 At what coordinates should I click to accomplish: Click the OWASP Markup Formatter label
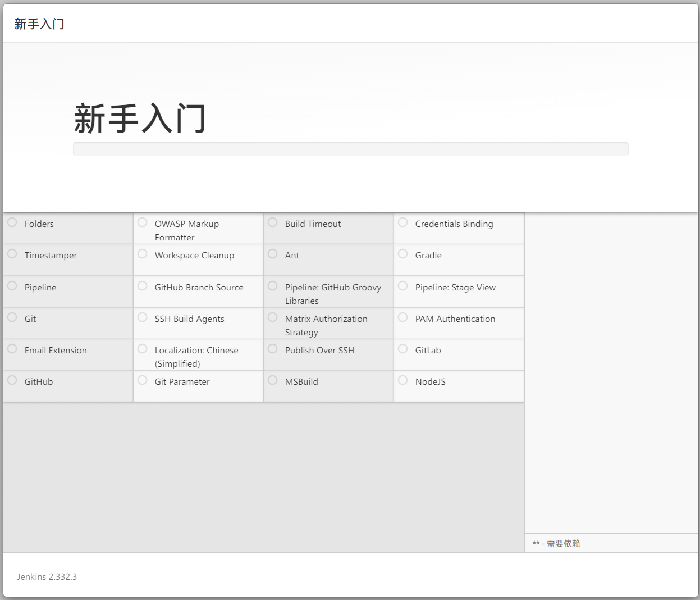tap(187, 230)
